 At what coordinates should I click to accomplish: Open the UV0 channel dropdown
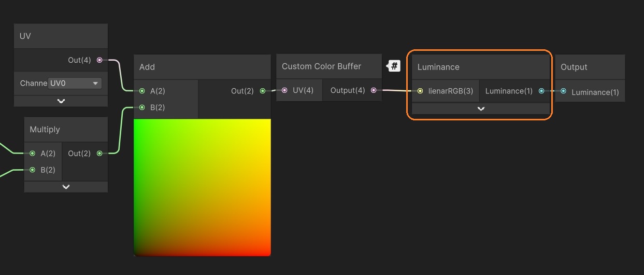click(x=75, y=83)
